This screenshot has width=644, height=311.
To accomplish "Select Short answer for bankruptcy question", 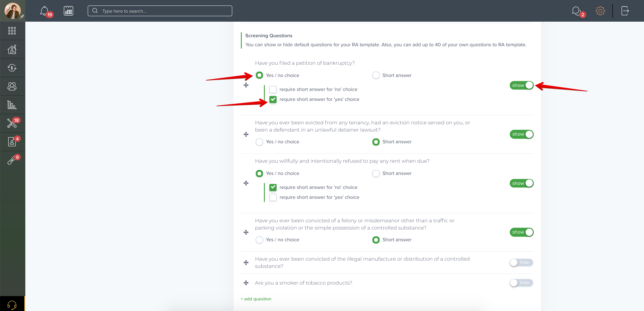I will [x=376, y=75].
